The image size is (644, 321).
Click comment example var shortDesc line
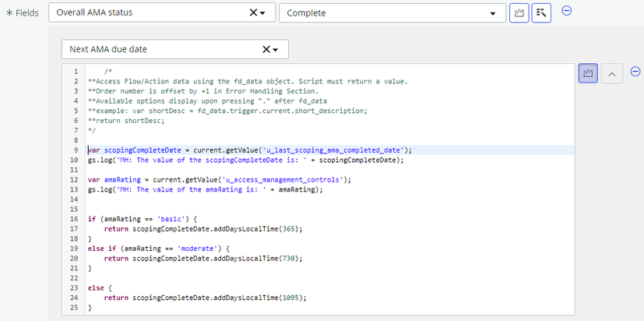[x=227, y=111]
